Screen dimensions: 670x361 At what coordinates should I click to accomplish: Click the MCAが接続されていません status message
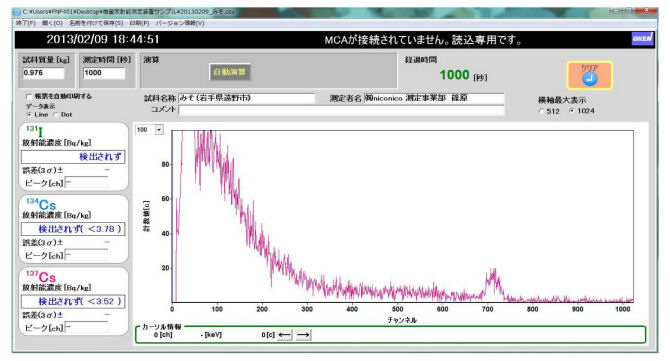tap(423, 40)
